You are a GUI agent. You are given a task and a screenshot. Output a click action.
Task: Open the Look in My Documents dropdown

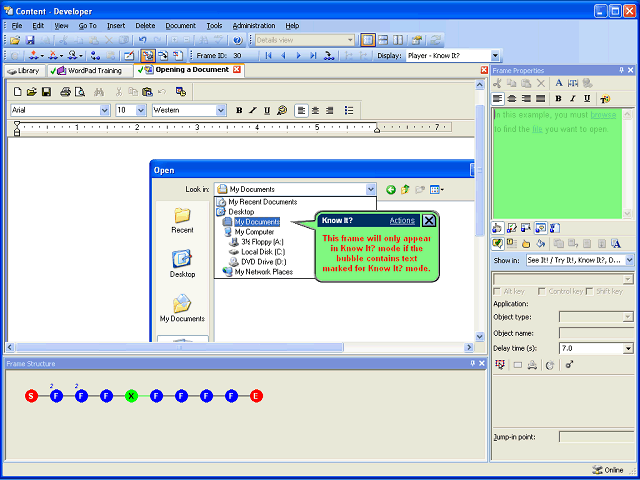click(x=371, y=189)
